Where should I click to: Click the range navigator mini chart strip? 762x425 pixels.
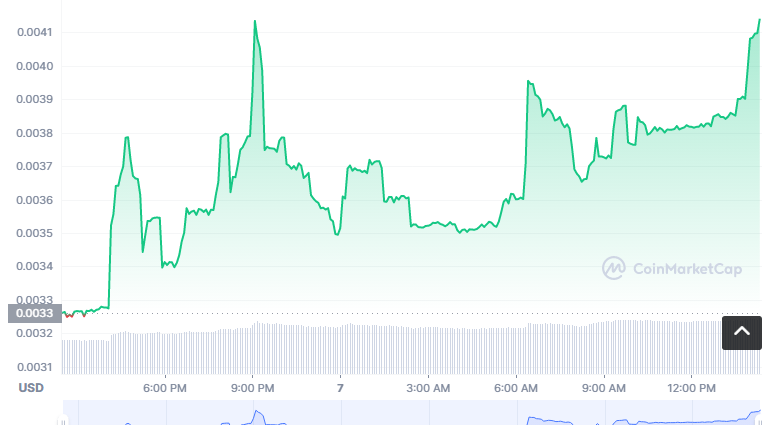(x=410, y=412)
